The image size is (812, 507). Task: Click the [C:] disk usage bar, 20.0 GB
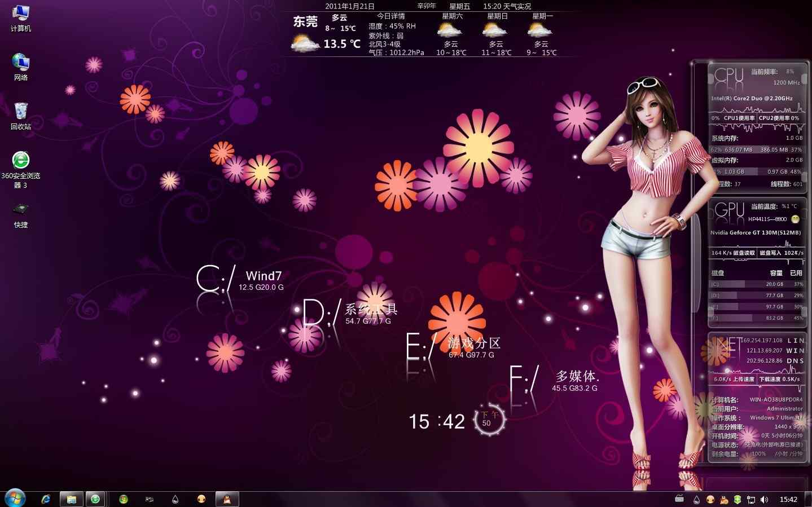point(757,284)
